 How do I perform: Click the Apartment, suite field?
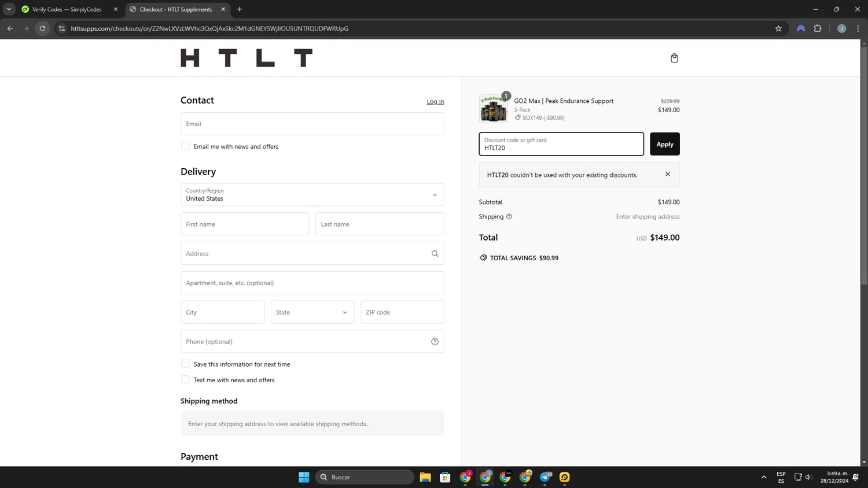[x=312, y=283]
